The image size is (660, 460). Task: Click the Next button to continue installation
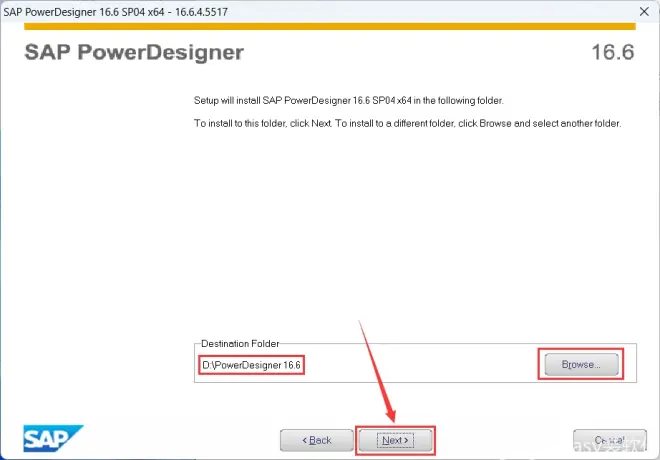tap(395, 440)
